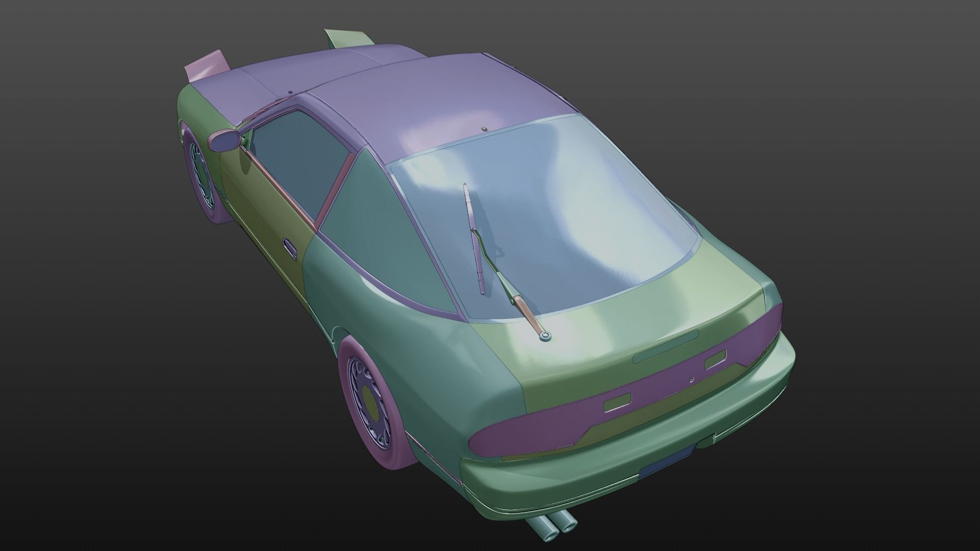The width and height of the screenshot is (980, 551).
Task: Select the rear windshield wiper arm
Action: 510,285
